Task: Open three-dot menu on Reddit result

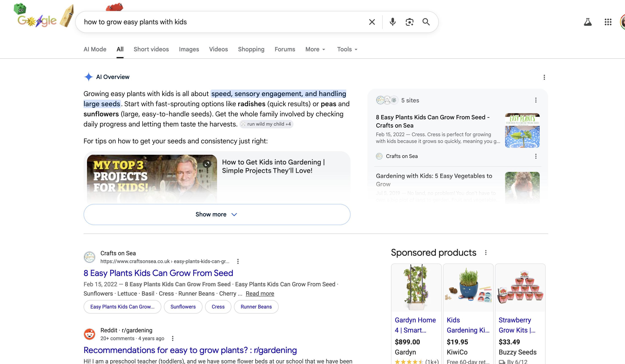Action: point(173,338)
